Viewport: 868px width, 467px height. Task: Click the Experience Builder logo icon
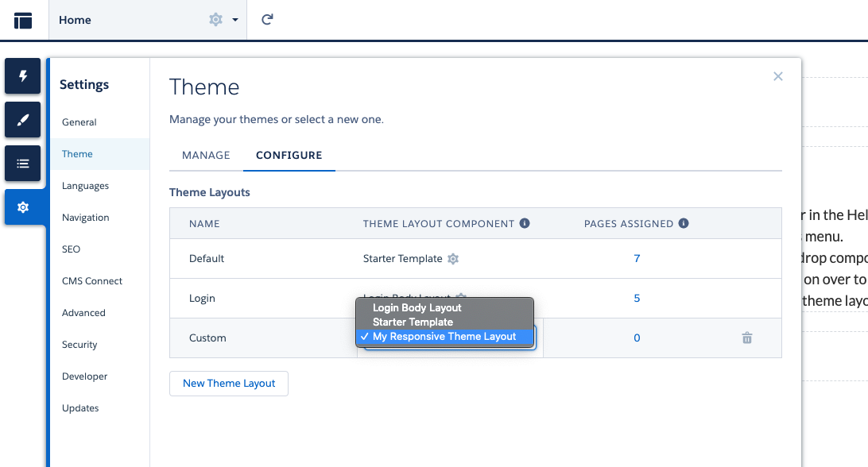(x=22, y=20)
